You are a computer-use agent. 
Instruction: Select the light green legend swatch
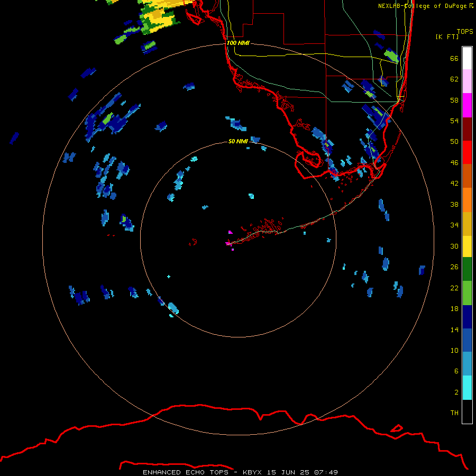467,293
